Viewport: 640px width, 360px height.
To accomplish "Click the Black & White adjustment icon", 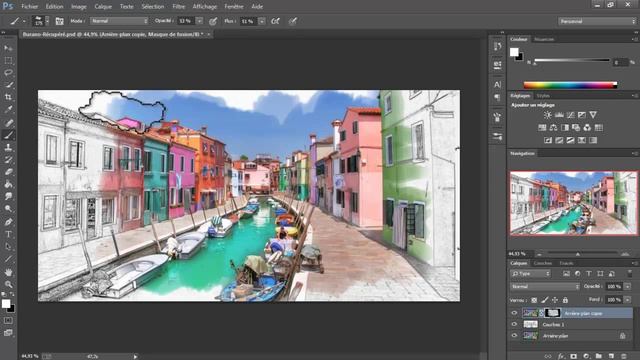I will point(564,128).
